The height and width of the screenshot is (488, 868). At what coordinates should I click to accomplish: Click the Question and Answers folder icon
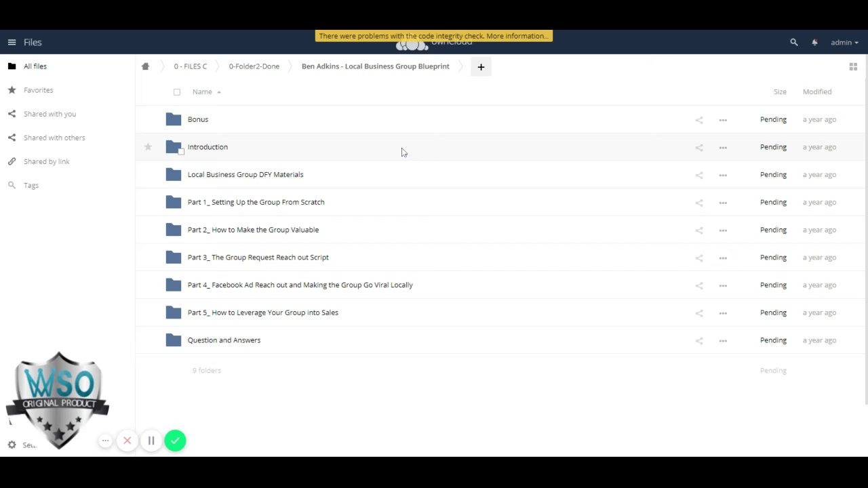pos(173,340)
